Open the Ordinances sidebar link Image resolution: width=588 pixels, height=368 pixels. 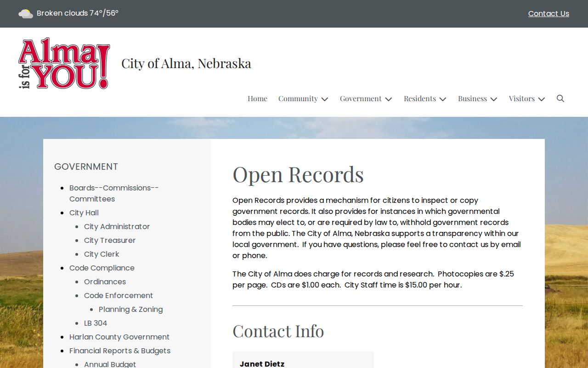[105, 282]
